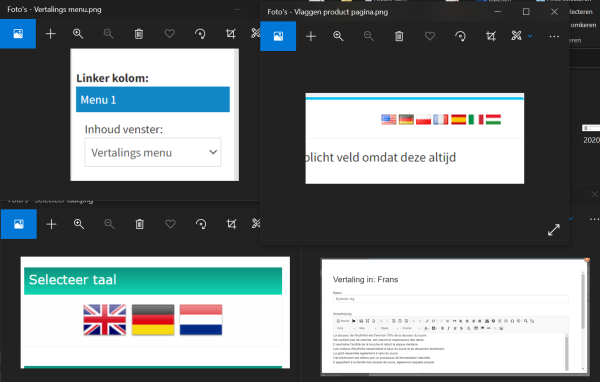The height and width of the screenshot is (382, 600).
Task: Zoom in on Vertalings menu photo
Action: (x=78, y=34)
